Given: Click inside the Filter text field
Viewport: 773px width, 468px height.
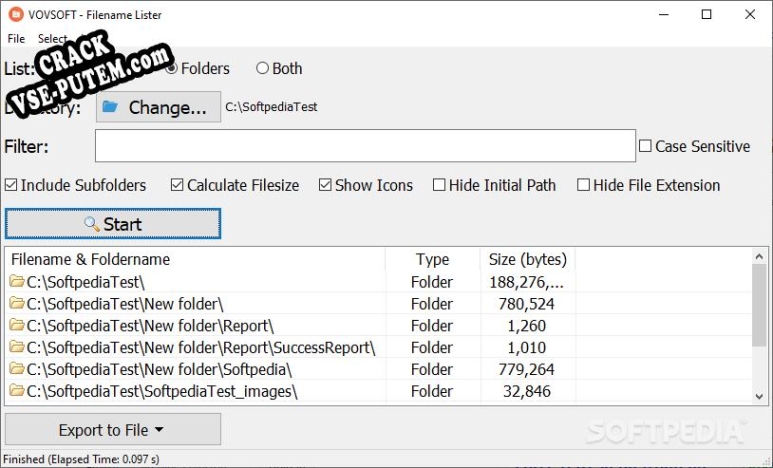Looking at the screenshot, I should point(365,146).
